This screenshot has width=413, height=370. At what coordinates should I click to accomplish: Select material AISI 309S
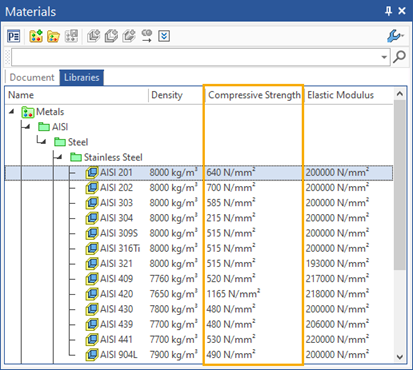click(119, 233)
